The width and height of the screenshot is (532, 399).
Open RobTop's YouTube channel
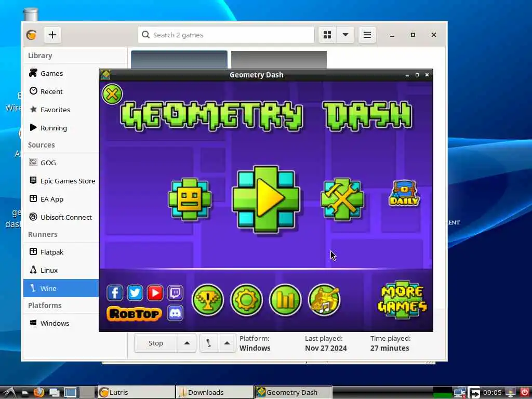[x=155, y=293]
